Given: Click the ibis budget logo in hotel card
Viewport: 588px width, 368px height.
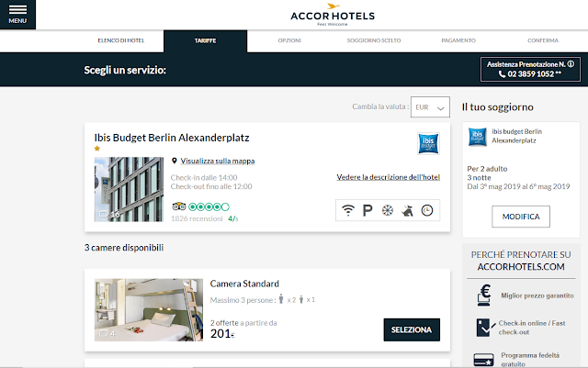Looking at the screenshot, I should [428, 143].
